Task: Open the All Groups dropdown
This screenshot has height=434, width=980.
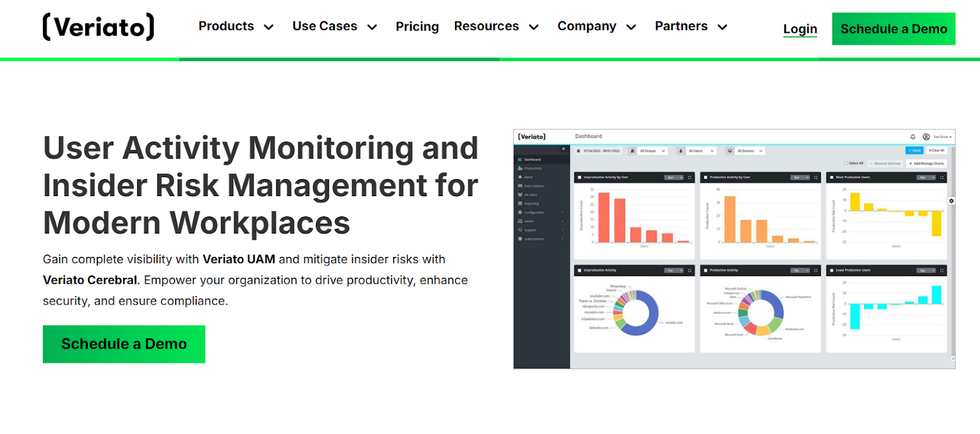Action: (x=652, y=151)
